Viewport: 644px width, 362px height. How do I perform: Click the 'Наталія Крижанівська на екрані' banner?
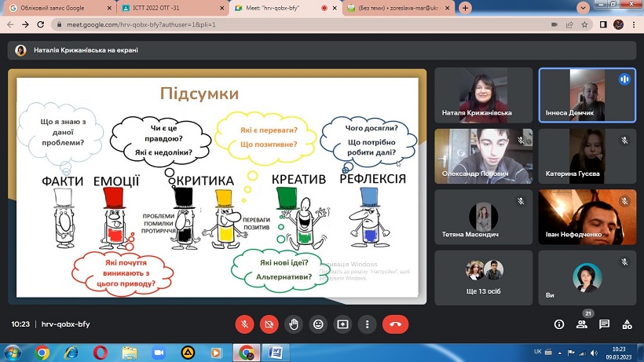point(322,50)
